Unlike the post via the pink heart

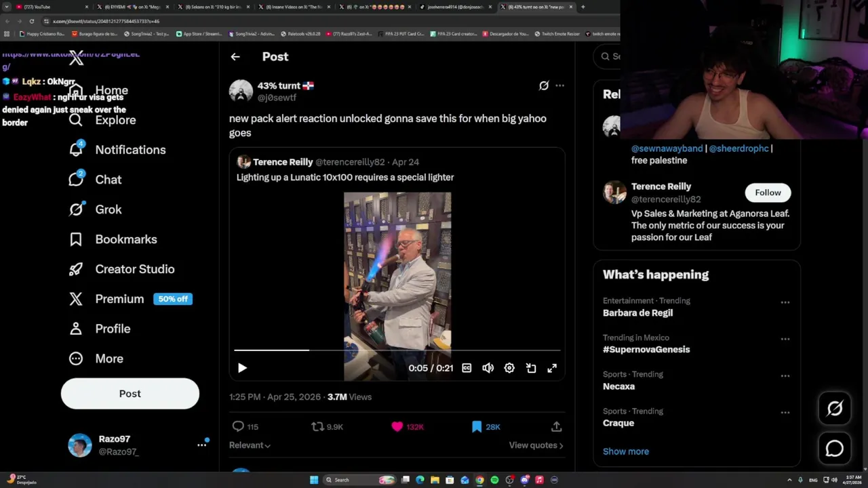397,426
